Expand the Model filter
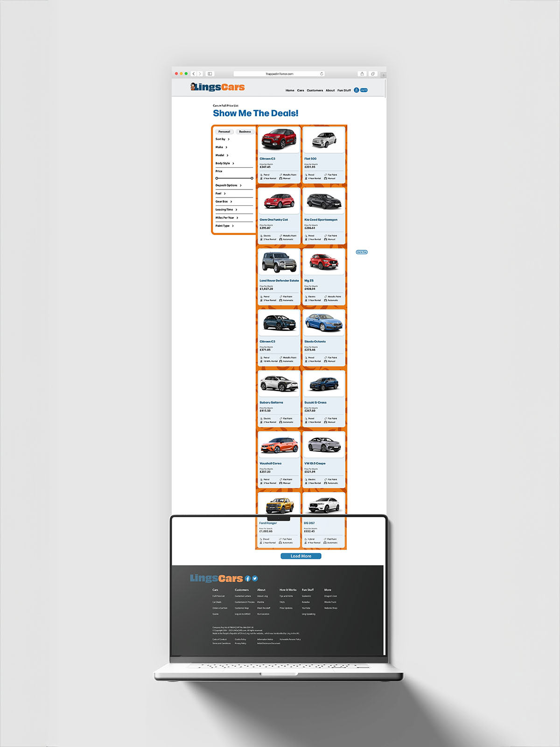The width and height of the screenshot is (560, 747). point(222,155)
